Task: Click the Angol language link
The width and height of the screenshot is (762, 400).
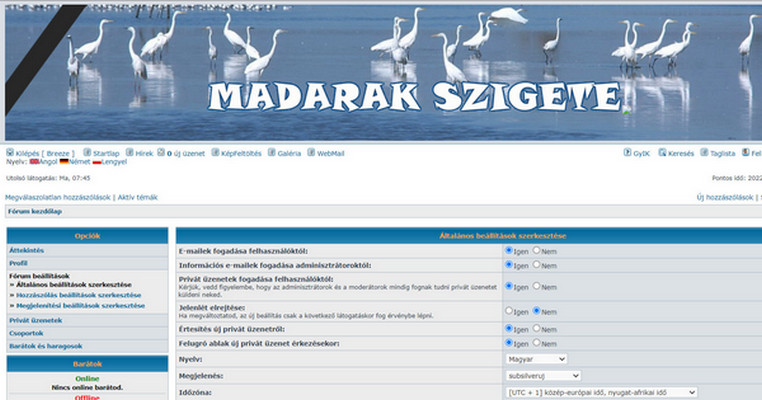Action: tap(48, 162)
